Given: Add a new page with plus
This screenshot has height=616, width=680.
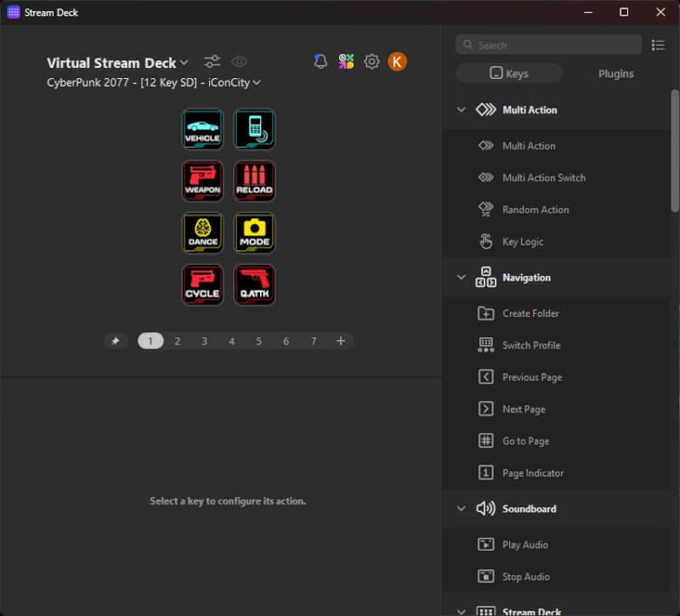Looking at the screenshot, I should [x=341, y=341].
